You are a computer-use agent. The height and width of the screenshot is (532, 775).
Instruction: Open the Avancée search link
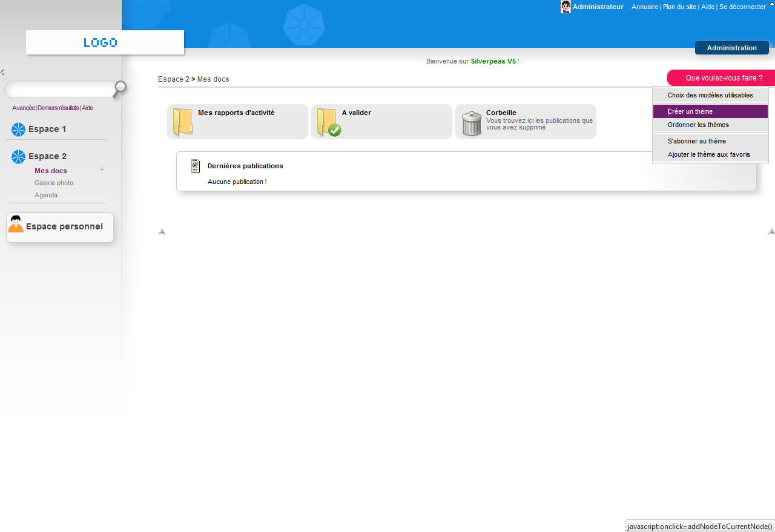coord(23,108)
